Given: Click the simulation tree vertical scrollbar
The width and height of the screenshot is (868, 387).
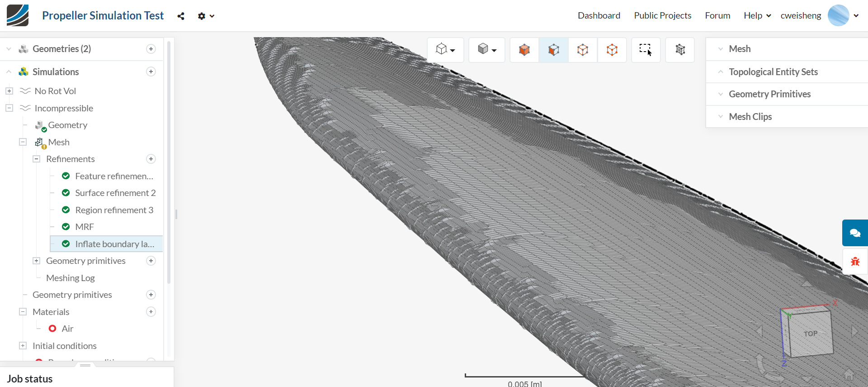Looking at the screenshot, I should pyautogui.click(x=169, y=163).
